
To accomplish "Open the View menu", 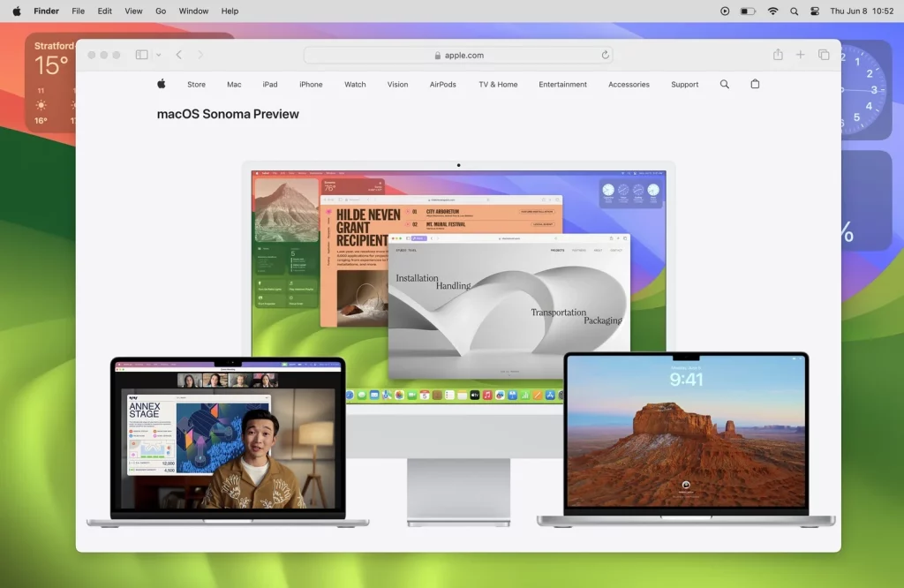I will click(x=133, y=11).
